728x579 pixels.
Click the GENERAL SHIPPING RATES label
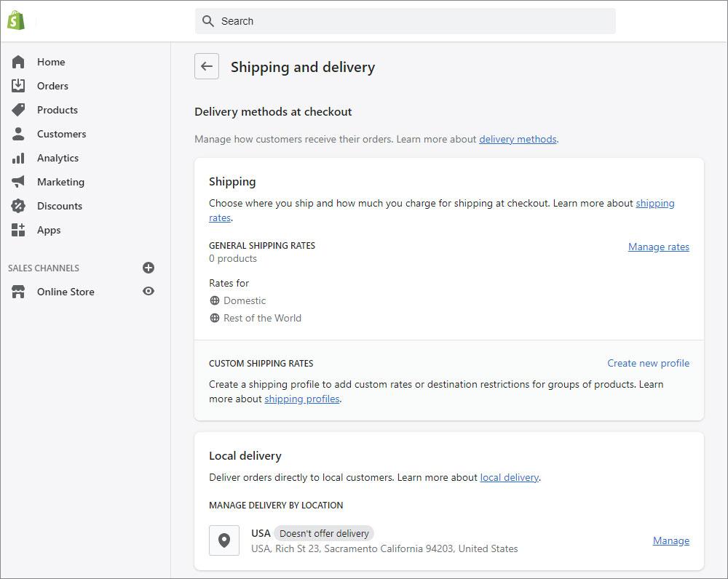tap(262, 245)
